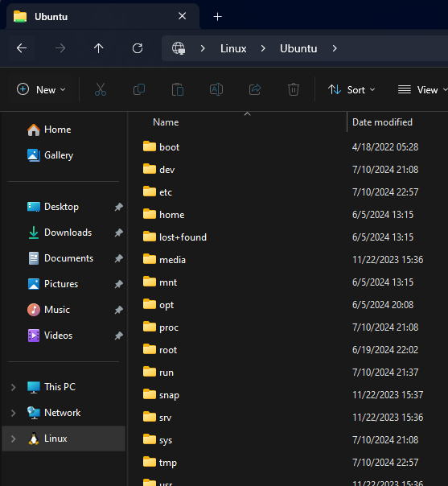448x486 pixels.
Task: Click the pin icon next to Desktop
Action: tap(119, 207)
